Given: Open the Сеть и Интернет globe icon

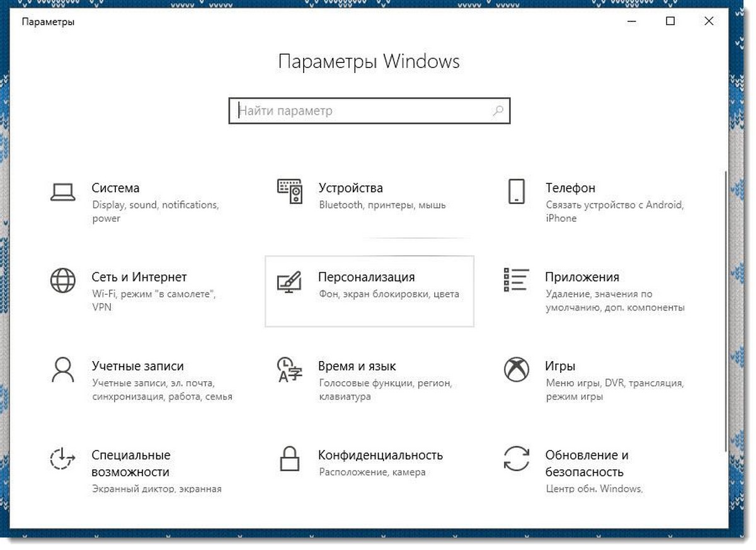Looking at the screenshot, I should (x=63, y=280).
